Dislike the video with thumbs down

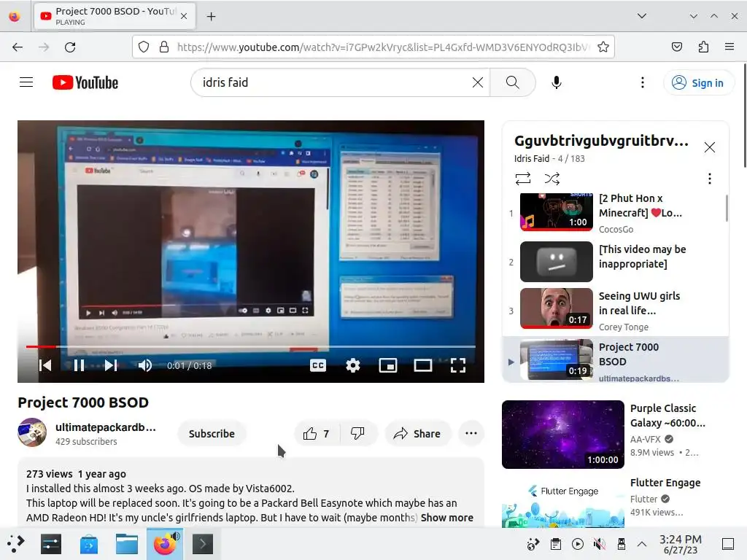coord(357,433)
